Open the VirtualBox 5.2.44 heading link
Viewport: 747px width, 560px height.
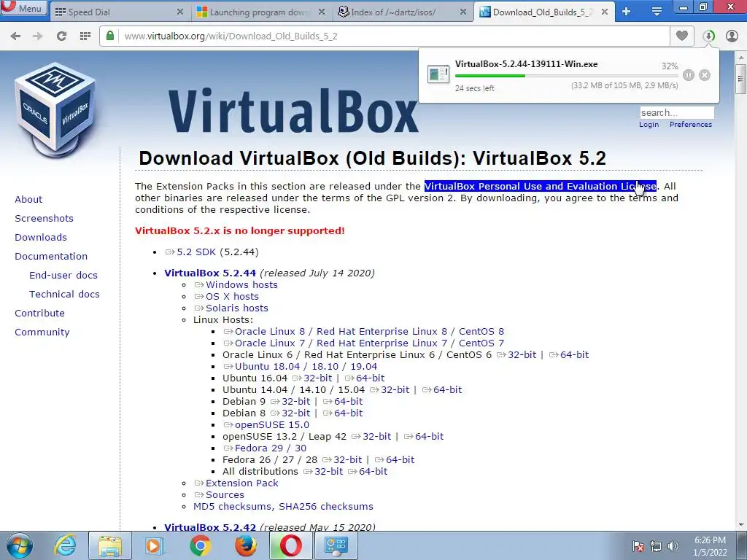[210, 273]
